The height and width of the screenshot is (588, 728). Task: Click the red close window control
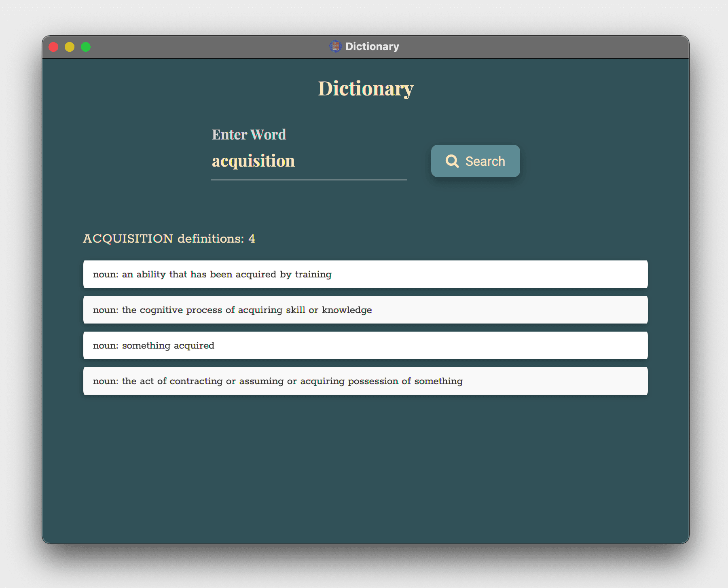tap(53, 47)
